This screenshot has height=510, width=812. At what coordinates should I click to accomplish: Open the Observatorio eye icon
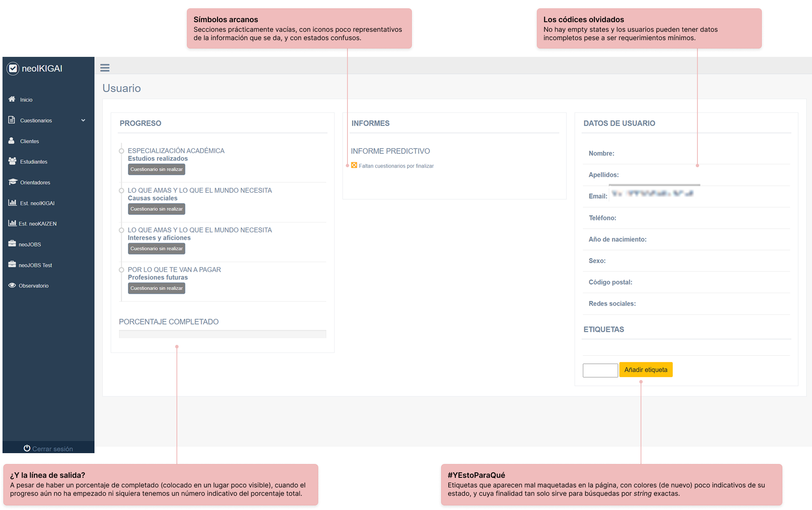12,285
